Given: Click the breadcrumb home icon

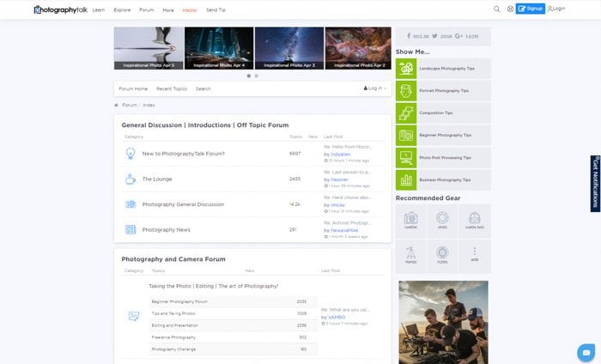Looking at the screenshot, I should (x=116, y=105).
